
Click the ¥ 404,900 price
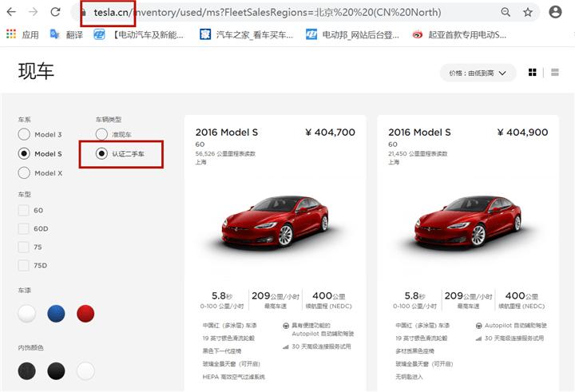[522, 133]
